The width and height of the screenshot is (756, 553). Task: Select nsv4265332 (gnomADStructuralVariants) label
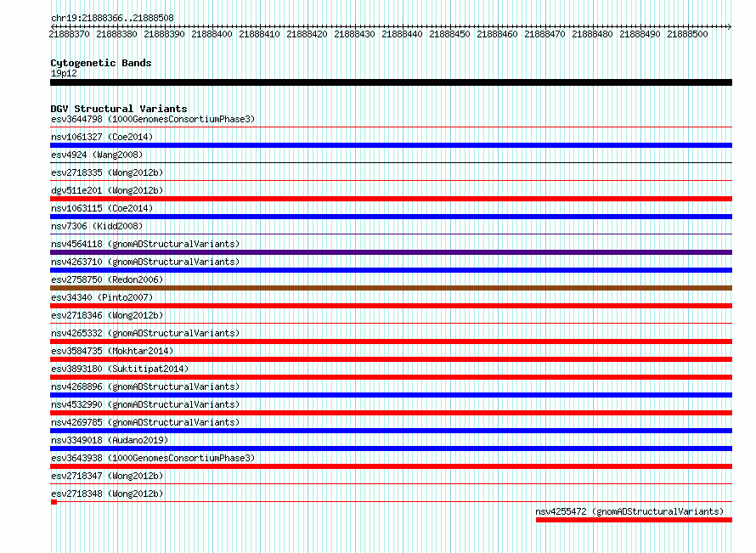(145, 333)
